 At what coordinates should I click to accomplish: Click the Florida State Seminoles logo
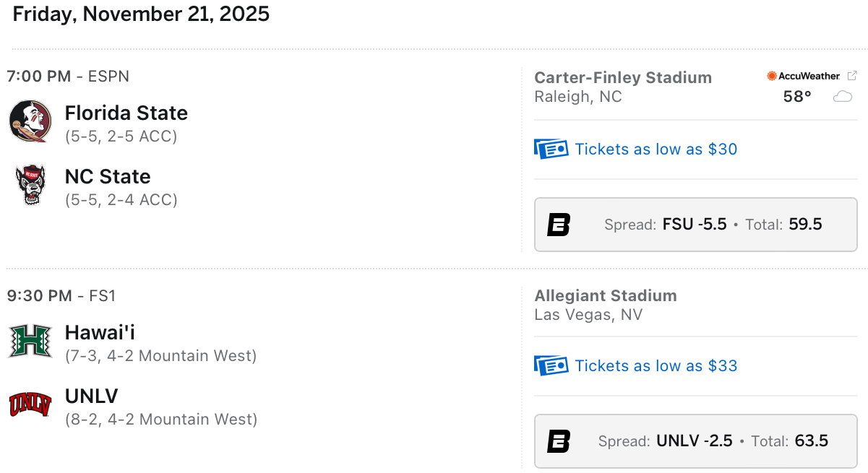tap(30, 121)
